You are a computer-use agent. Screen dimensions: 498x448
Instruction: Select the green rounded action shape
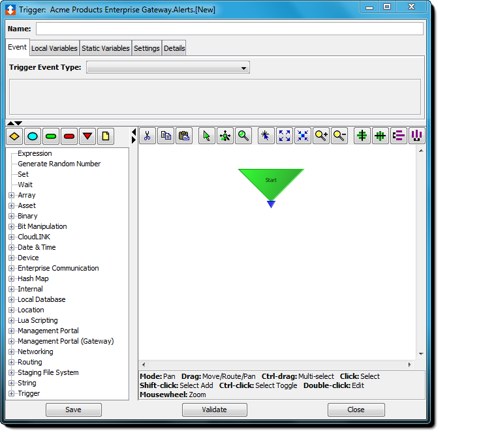point(51,136)
